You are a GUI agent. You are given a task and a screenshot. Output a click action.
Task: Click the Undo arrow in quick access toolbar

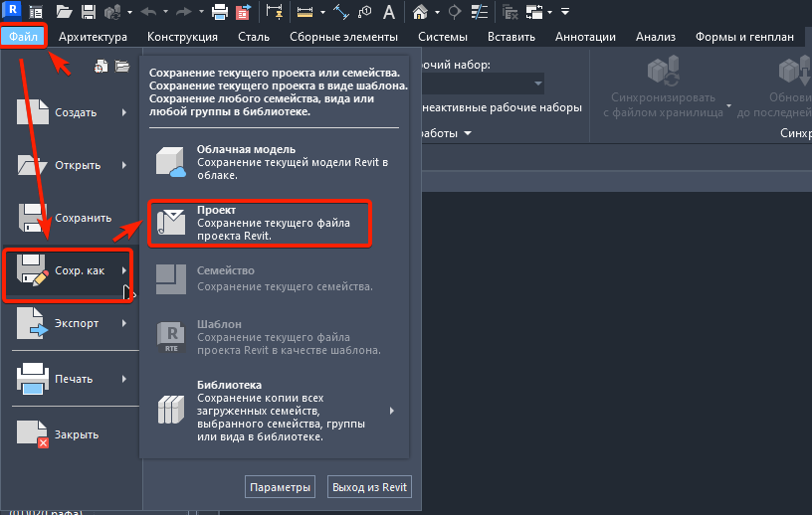point(148,11)
